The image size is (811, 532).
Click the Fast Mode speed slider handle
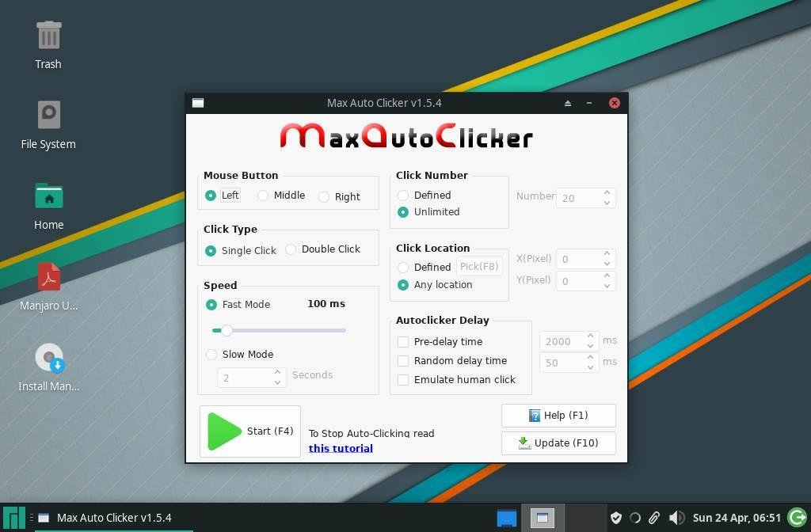227,330
